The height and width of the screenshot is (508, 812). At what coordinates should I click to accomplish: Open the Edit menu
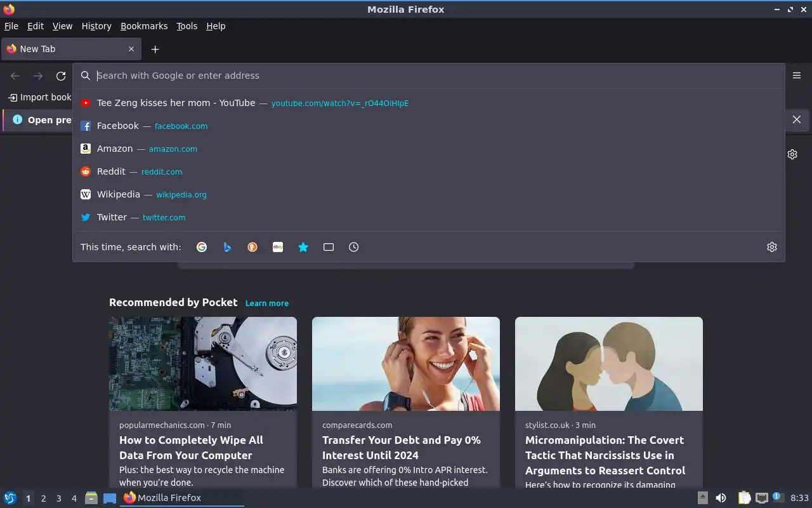[x=36, y=26]
